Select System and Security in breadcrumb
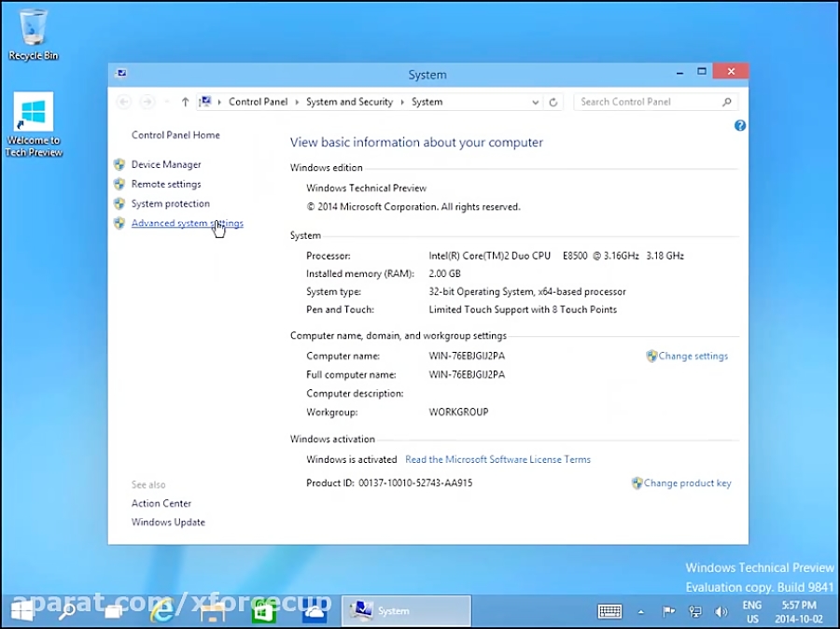Image resolution: width=840 pixels, height=629 pixels. [349, 102]
